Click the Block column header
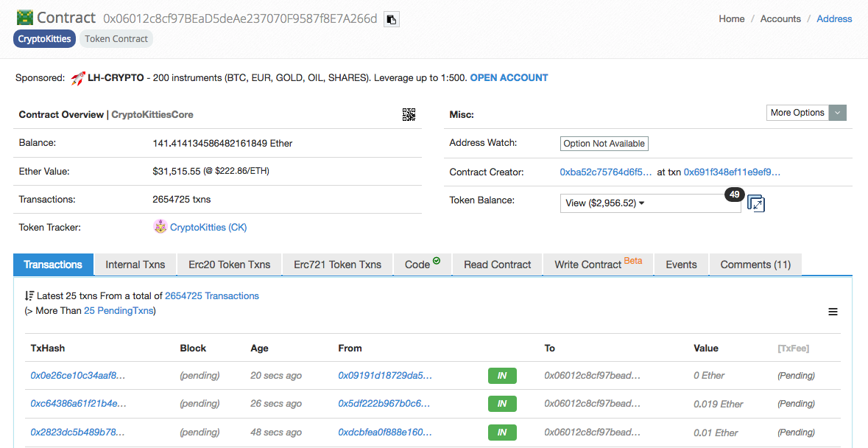The height and width of the screenshot is (448, 868). (193, 349)
